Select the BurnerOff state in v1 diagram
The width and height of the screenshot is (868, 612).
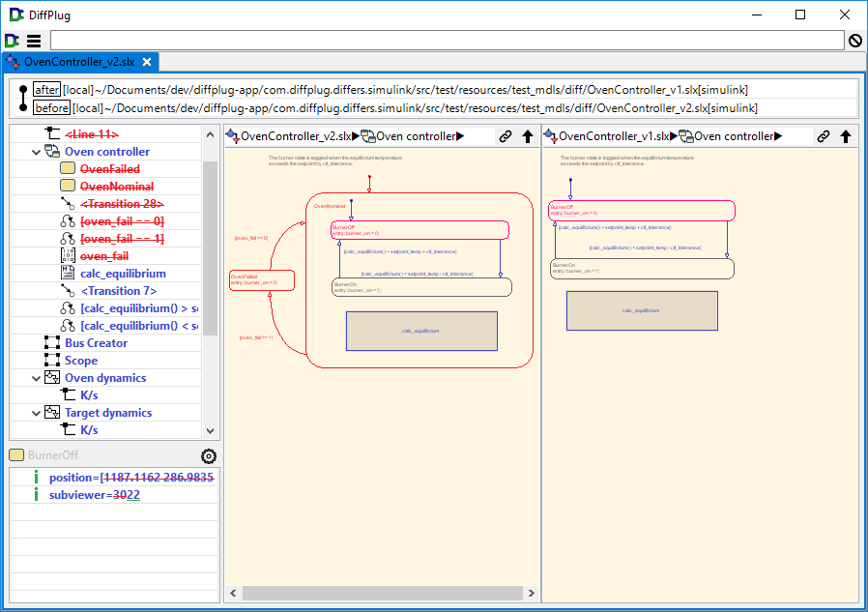click(x=642, y=211)
